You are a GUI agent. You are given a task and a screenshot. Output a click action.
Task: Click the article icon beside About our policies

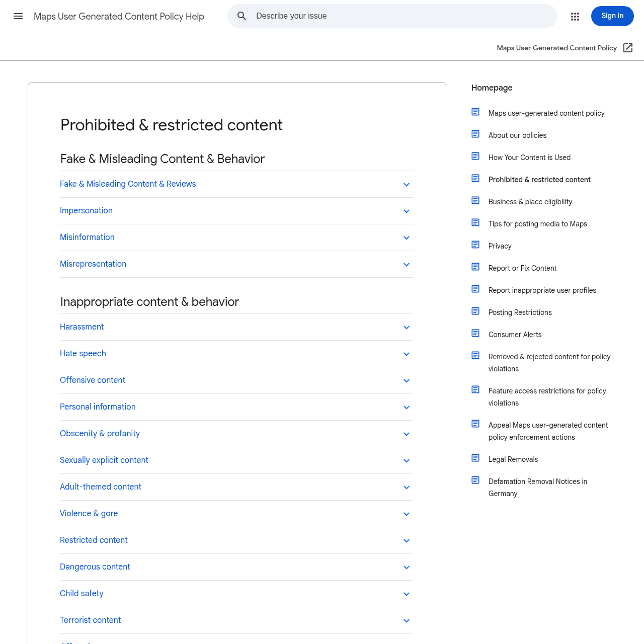pyautogui.click(x=475, y=134)
